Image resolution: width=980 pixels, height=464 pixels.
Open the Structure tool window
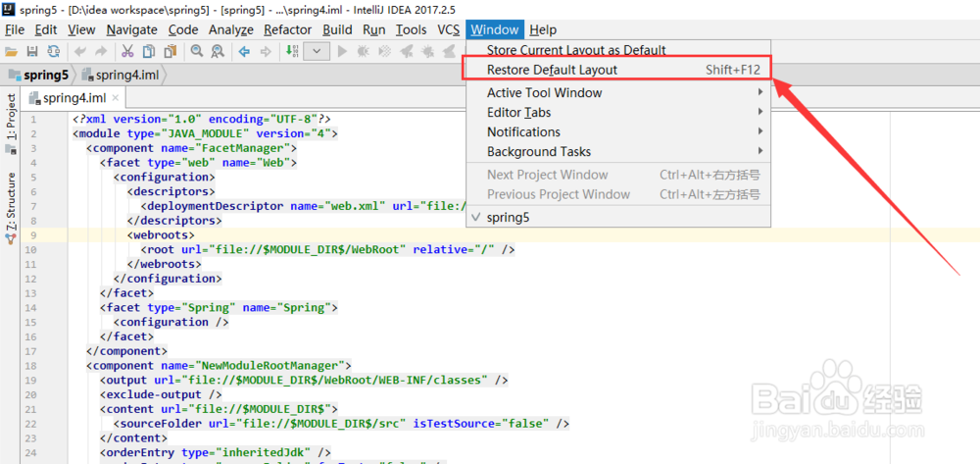(11, 208)
